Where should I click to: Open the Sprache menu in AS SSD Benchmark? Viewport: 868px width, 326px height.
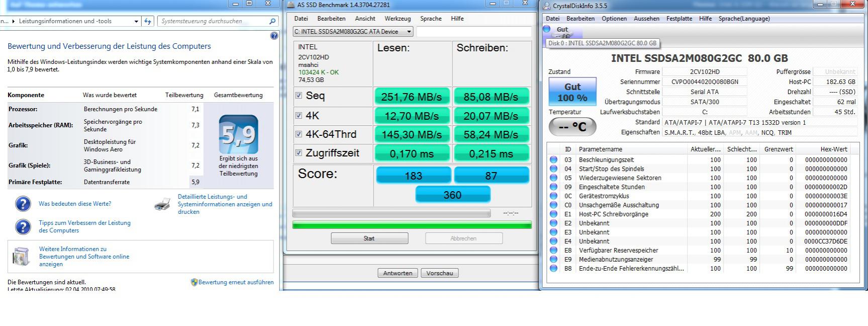(431, 19)
